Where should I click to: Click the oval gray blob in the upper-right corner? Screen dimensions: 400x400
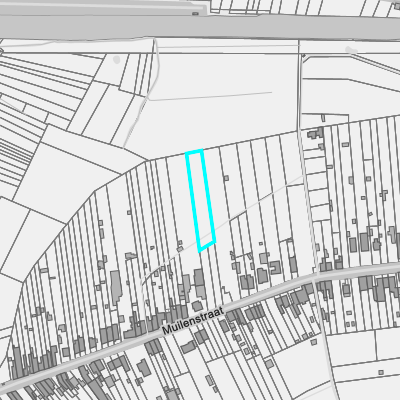349,50
